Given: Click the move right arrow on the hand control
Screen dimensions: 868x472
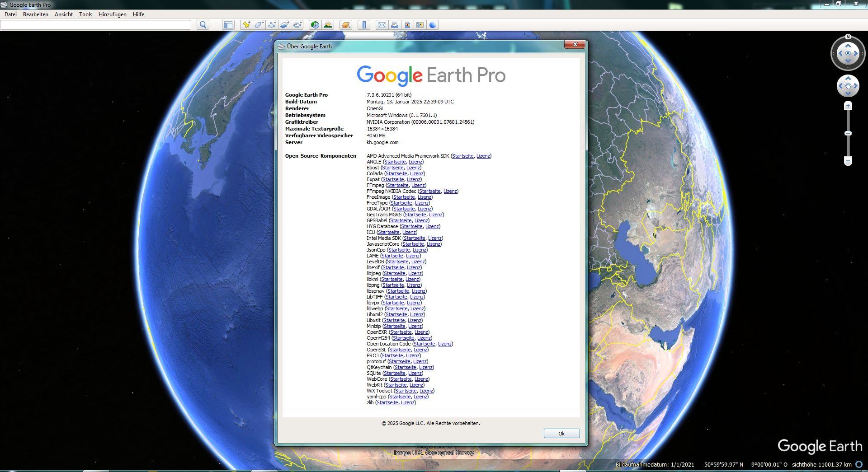Looking at the screenshot, I should (856, 86).
